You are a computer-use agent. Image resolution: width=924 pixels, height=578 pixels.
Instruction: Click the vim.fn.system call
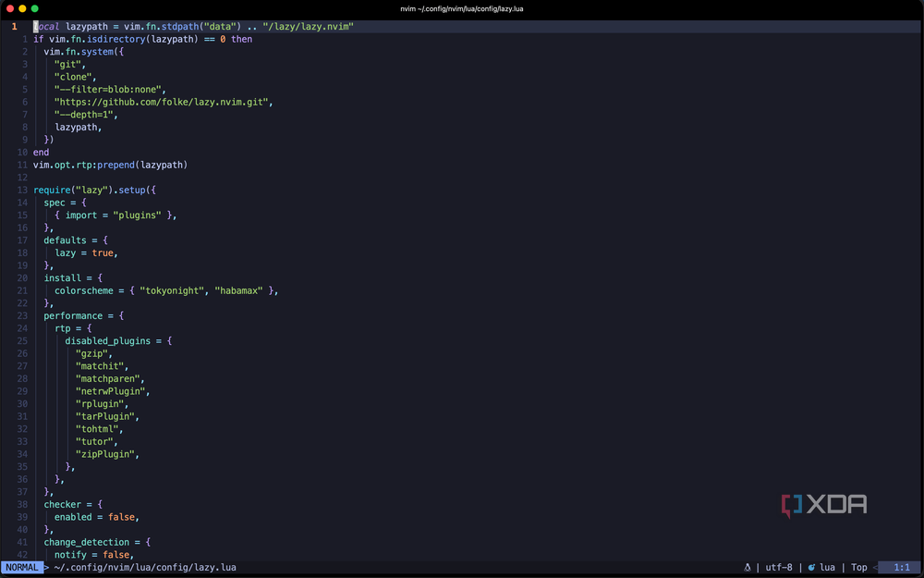pyautogui.click(x=79, y=52)
